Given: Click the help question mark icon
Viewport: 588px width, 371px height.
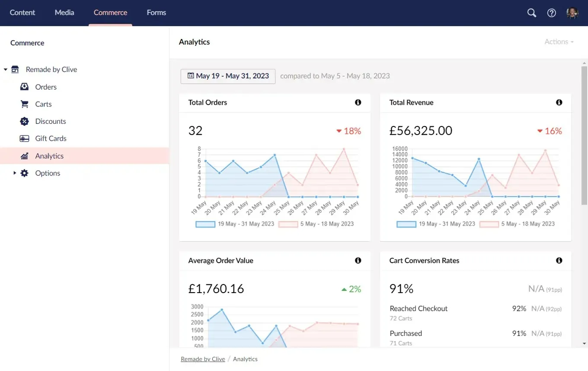Looking at the screenshot, I should 551,13.
